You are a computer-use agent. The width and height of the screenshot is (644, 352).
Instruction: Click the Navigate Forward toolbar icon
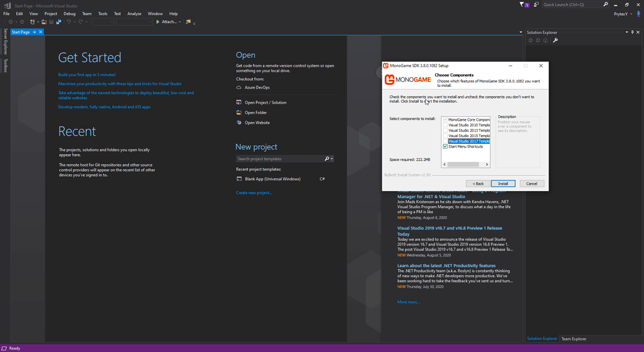tap(22, 22)
